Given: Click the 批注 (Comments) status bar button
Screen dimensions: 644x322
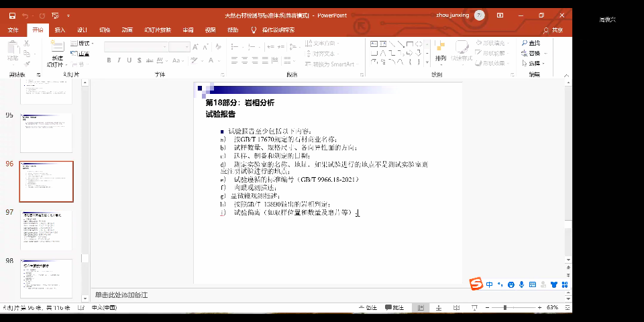Looking at the screenshot, I should click(x=394, y=308).
